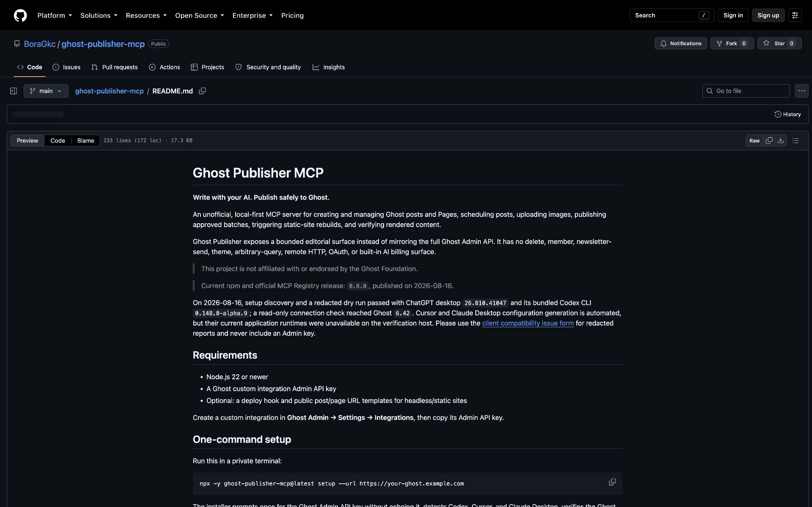Image resolution: width=812 pixels, height=507 pixels.
Task: Open the GitHub homepage logo
Action: pyautogui.click(x=20, y=15)
